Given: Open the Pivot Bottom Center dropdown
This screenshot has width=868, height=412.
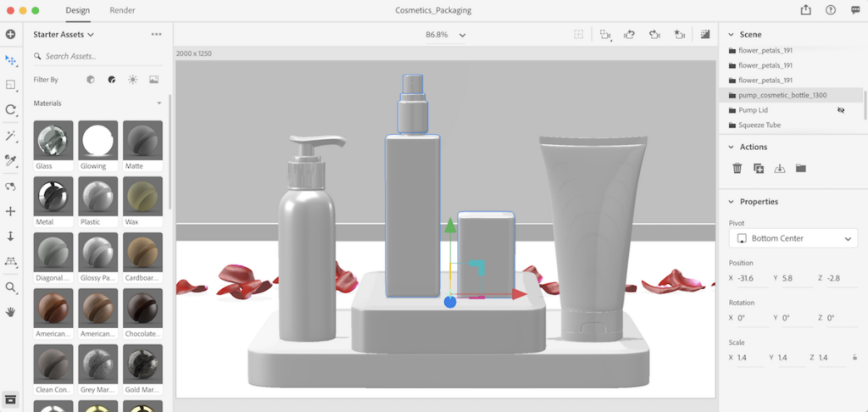Looking at the screenshot, I should click(793, 239).
